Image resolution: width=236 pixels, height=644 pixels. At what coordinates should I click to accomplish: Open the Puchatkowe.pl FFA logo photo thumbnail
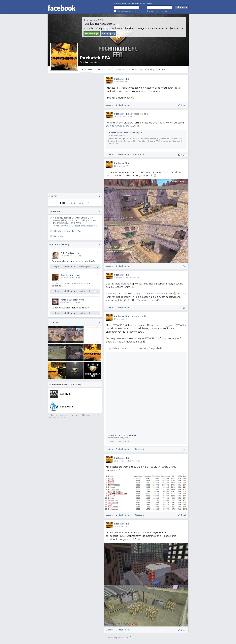click(92, 370)
